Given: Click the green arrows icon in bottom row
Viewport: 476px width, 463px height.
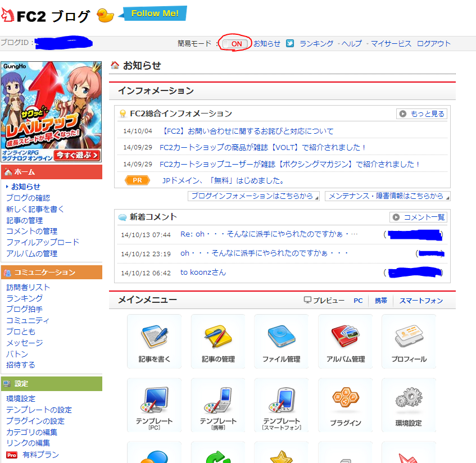Looking at the screenshot, I should pyautogui.click(x=218, y=457).
